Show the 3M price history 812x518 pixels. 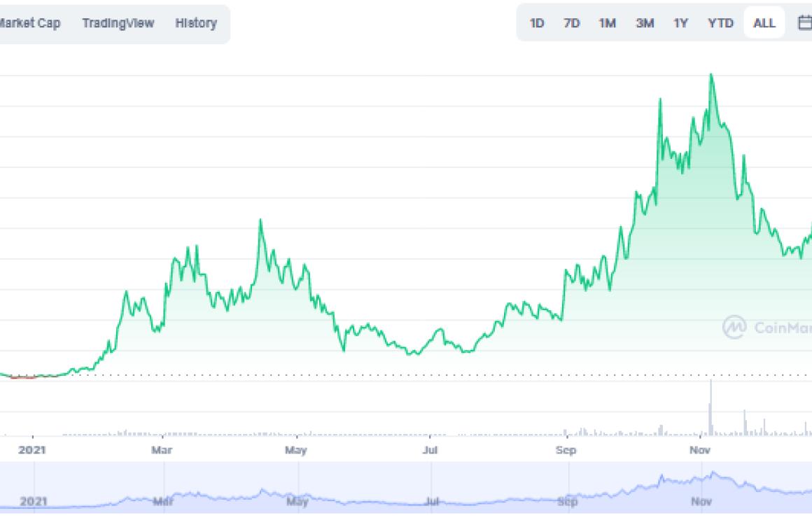point(645,23)
